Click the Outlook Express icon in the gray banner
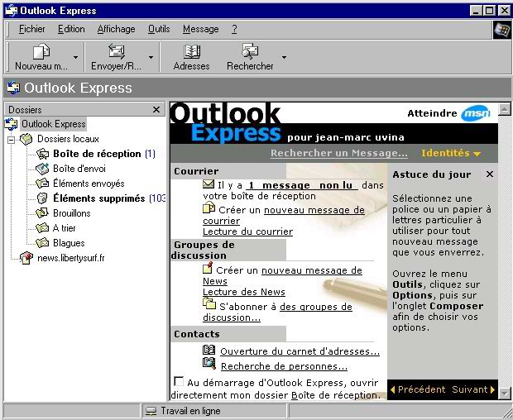The image size is (513, 420). tap(13, 88)
